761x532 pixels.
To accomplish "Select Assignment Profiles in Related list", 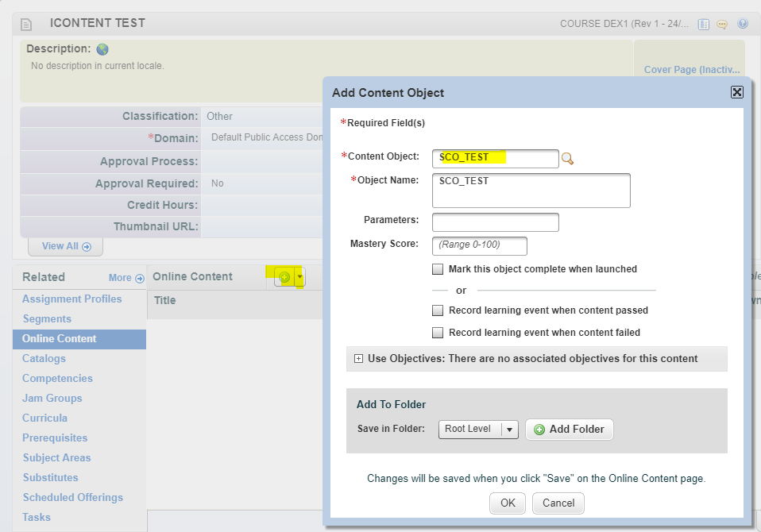I will pyautogui.click(x=72, y=299).
